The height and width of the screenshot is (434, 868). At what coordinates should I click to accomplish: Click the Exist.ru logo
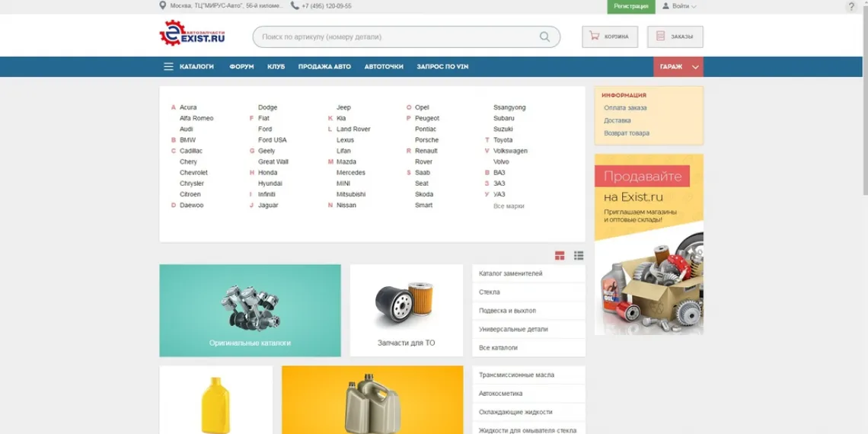(x=192, y=34)
